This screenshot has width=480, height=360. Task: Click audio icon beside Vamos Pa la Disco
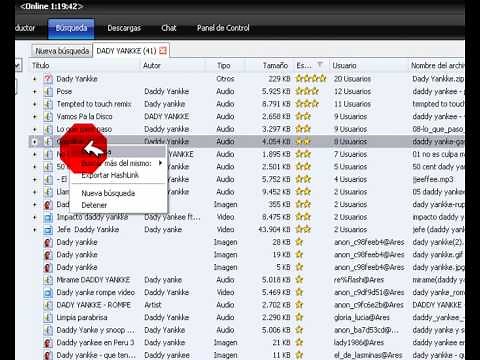48,117
